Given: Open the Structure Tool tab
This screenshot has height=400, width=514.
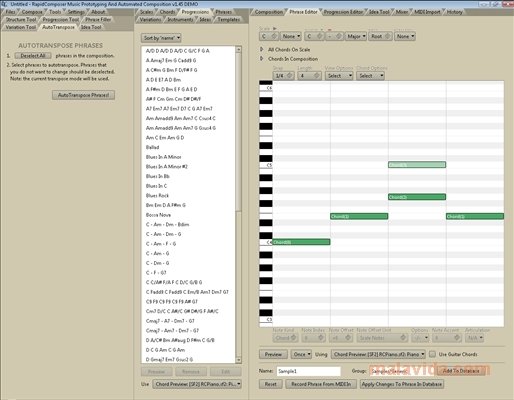Looking at the screenshot, I should 21,19.
